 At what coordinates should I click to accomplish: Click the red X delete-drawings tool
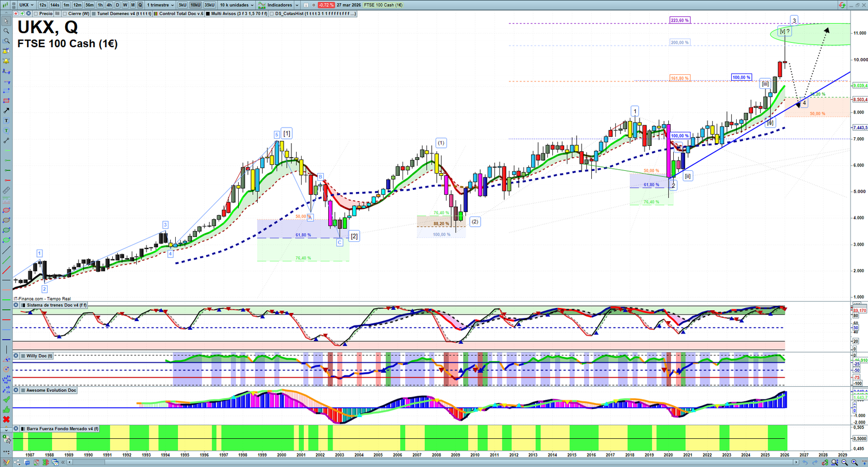click(6, 419)
